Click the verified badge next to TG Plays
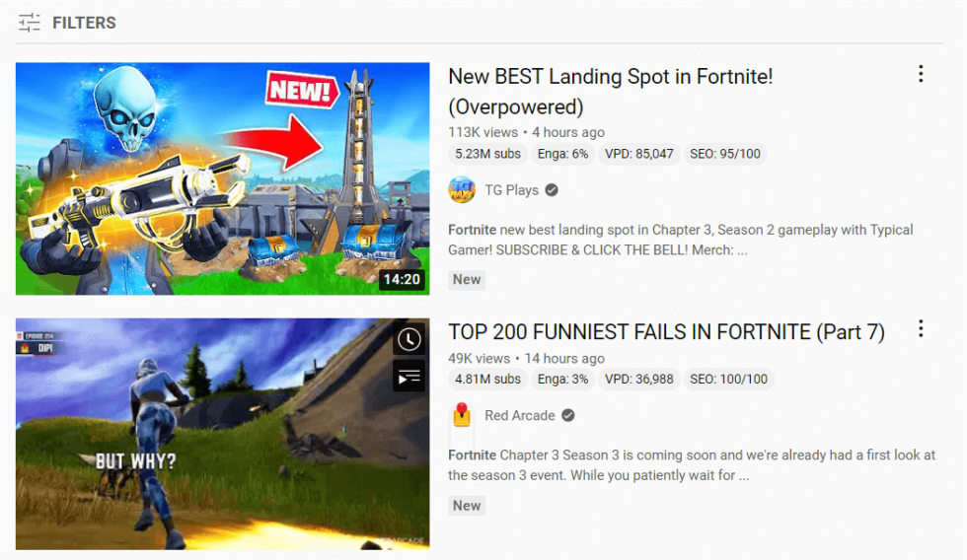Viewport: 967px width, 560px height. (552, 190)
